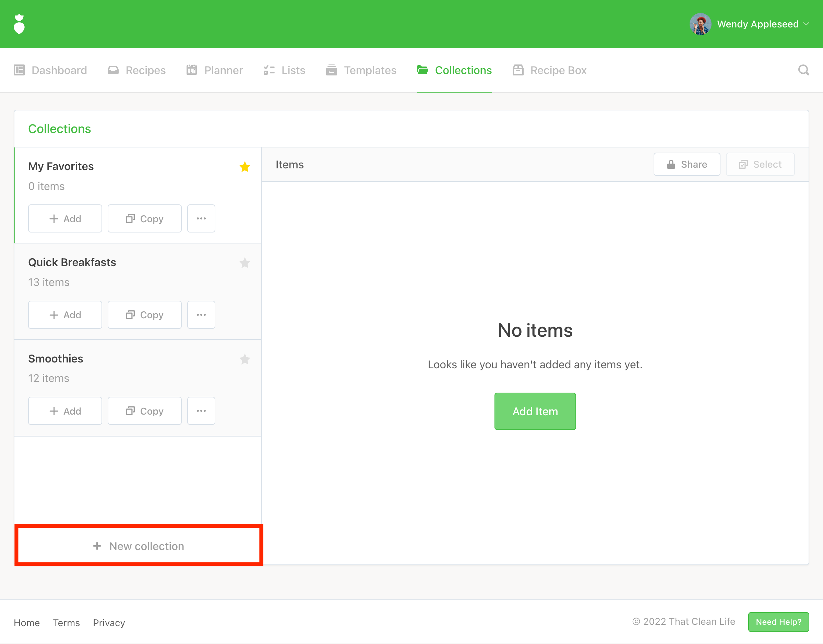The image size is (823, 644).
Task: Open the Planner tab
Action: point(215,70)
